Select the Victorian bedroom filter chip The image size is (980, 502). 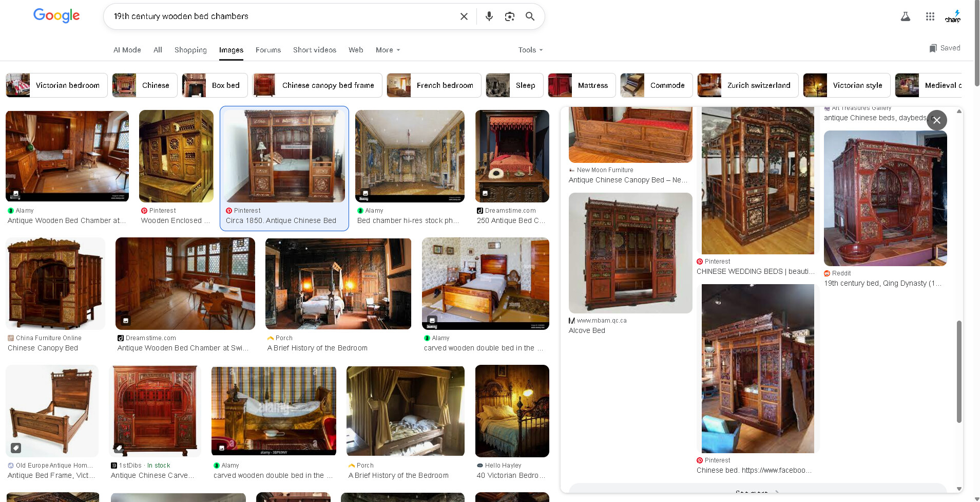(56, 85)
